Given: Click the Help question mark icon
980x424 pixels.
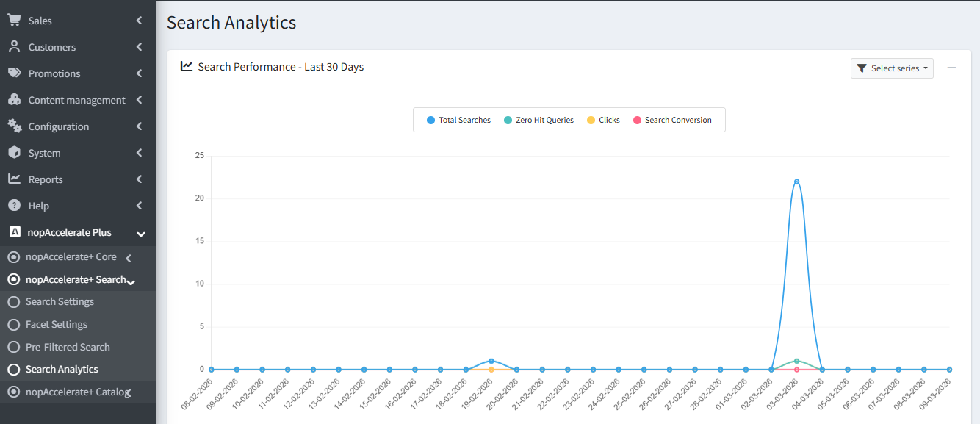Looking at the screenshot, I should [x=14, y=206].
